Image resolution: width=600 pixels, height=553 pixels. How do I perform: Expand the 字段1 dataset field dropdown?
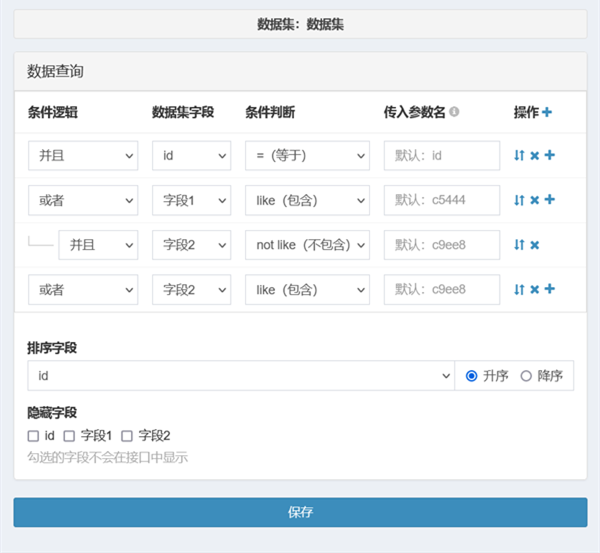coord(191,200)
